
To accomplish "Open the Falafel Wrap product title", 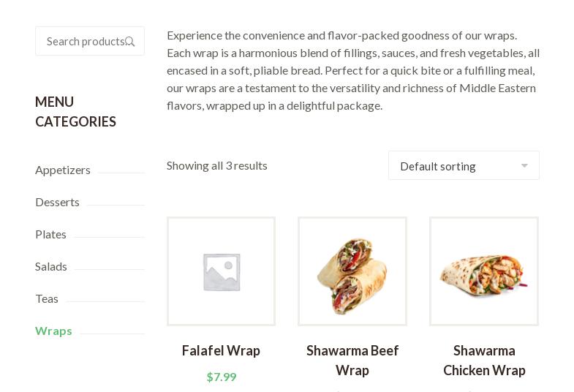I will pyautogui.click(x=221, y=351).
